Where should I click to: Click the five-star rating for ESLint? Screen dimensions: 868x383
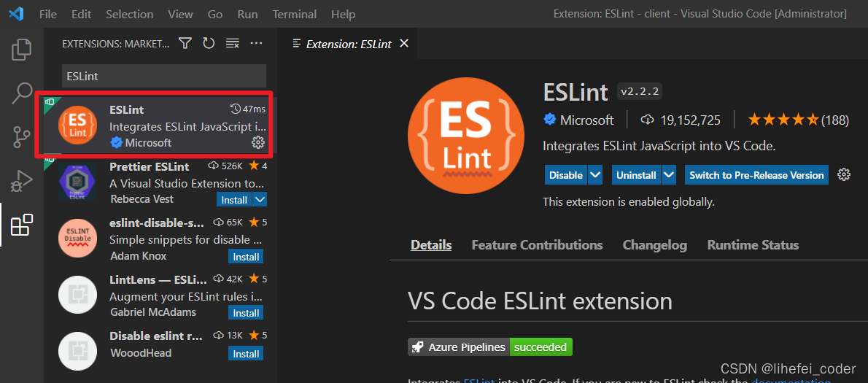pos(783,120)
